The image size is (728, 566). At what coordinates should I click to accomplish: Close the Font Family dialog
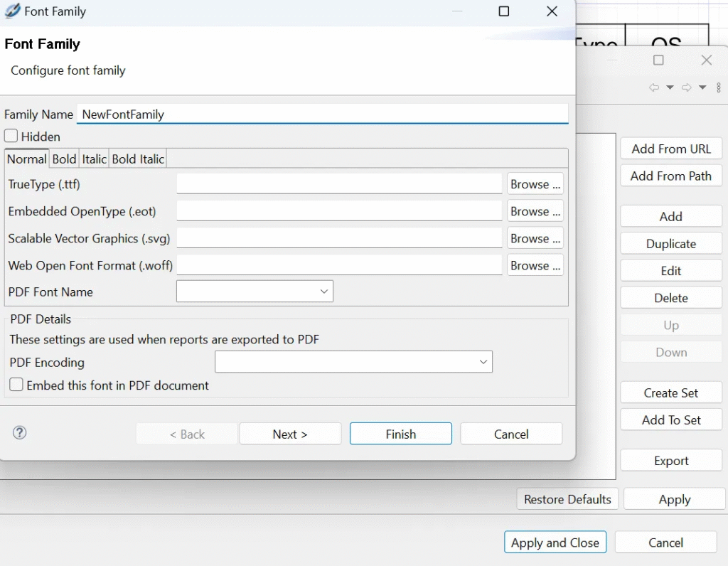[552, 11]
